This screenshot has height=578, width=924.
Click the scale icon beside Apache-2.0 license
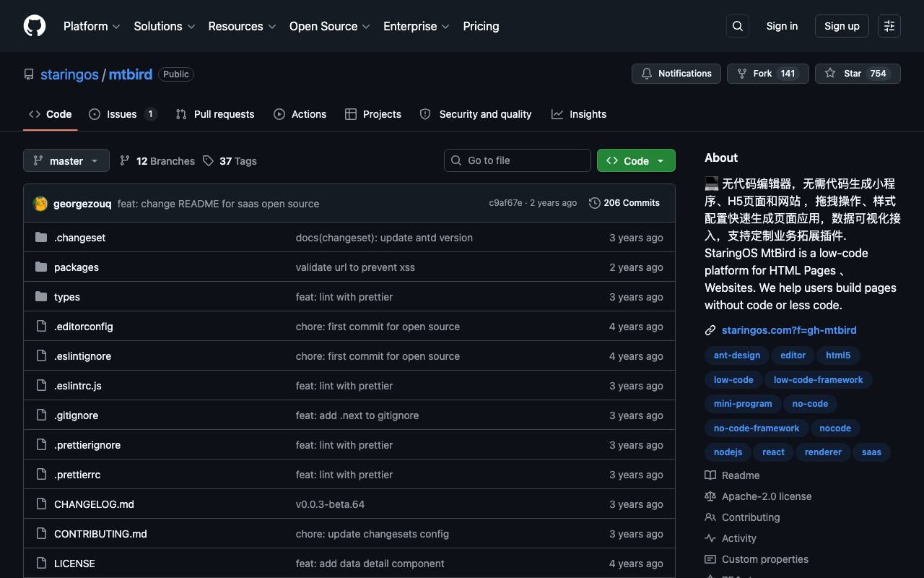tap(710, 496)
